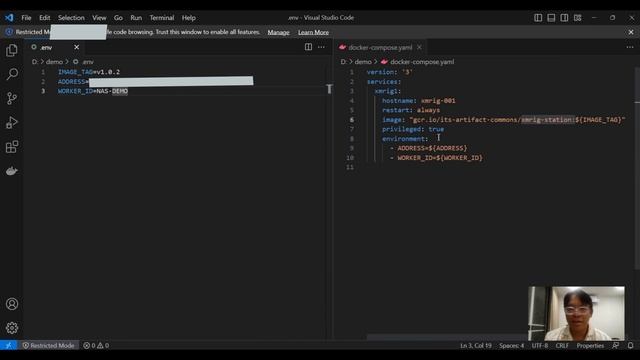Open the Docker view in activity bar

pyautogui.click(x=12, y=171)
